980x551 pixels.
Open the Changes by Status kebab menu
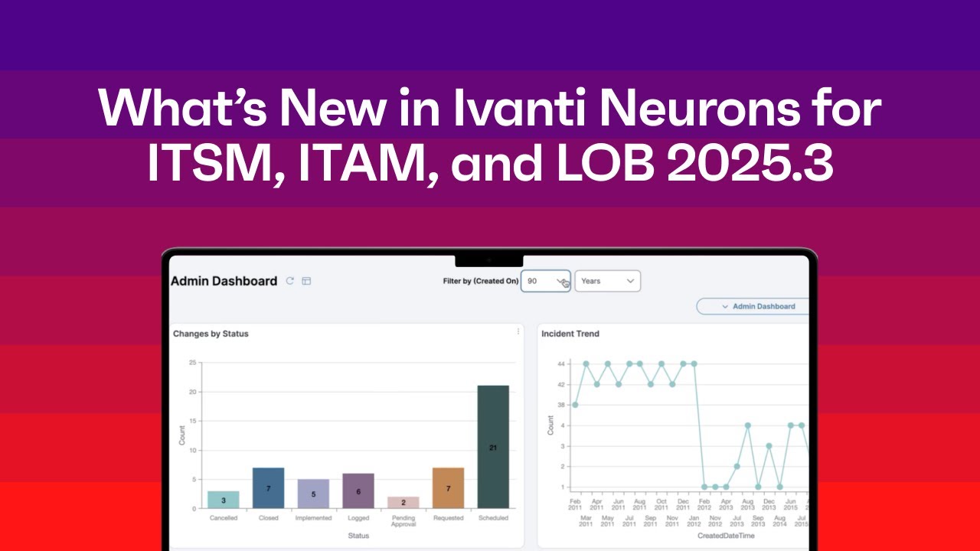click(518, 331)
